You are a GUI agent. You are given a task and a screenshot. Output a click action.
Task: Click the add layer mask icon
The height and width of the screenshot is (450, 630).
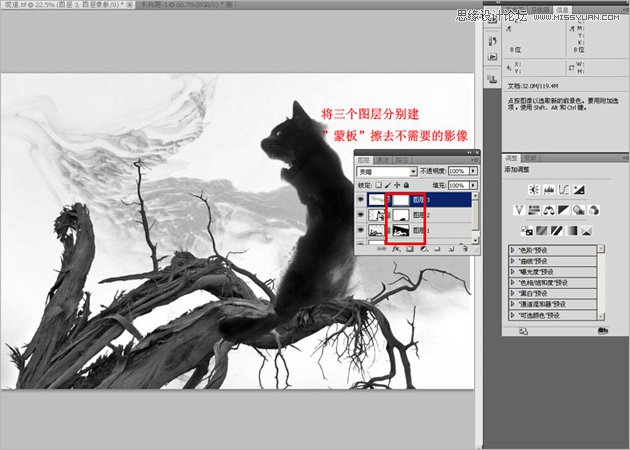tap(409, 249)
